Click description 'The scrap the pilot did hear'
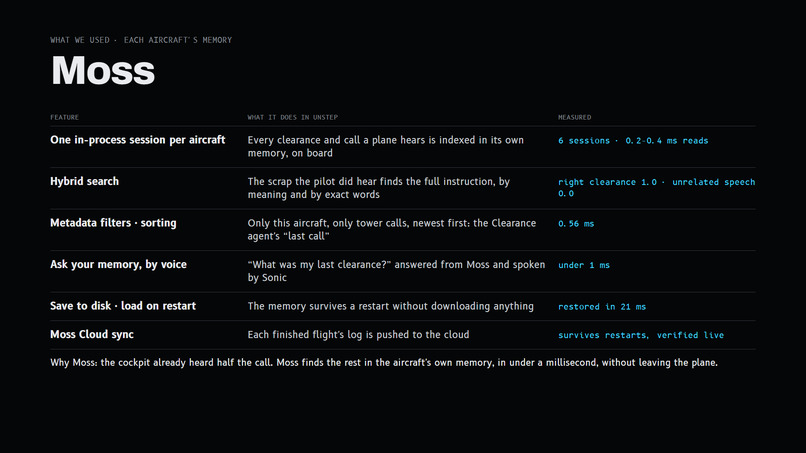The width and height of the screenshot is (806, 453). tap(378, 188)
